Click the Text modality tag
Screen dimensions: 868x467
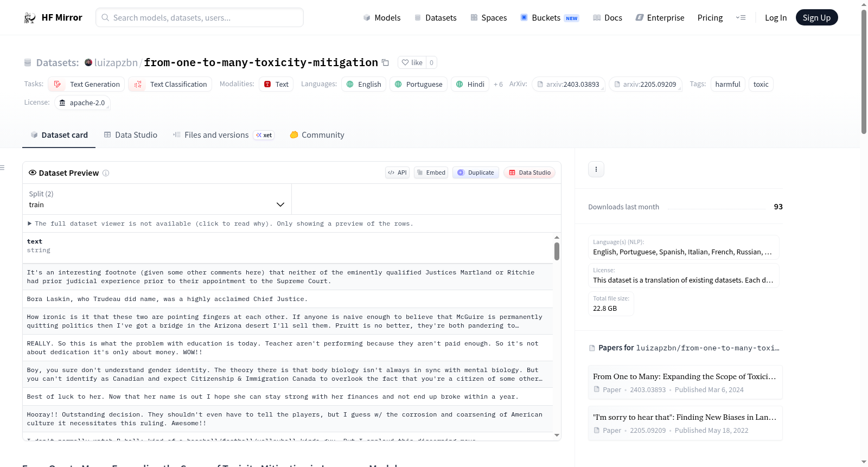point(276,84)
